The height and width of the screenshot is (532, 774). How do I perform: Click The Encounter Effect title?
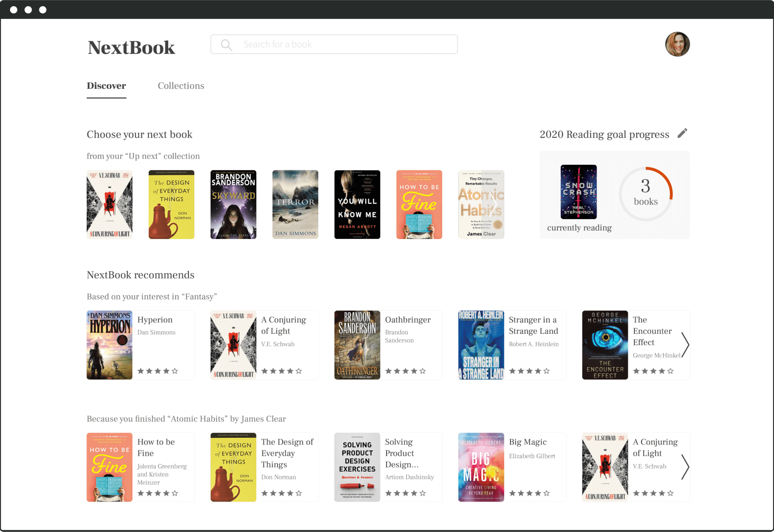coord(652,331)
